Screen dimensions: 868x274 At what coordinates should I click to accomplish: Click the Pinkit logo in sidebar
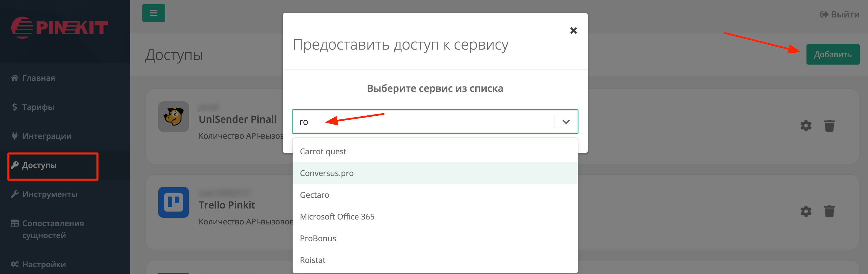click(60, 28)
